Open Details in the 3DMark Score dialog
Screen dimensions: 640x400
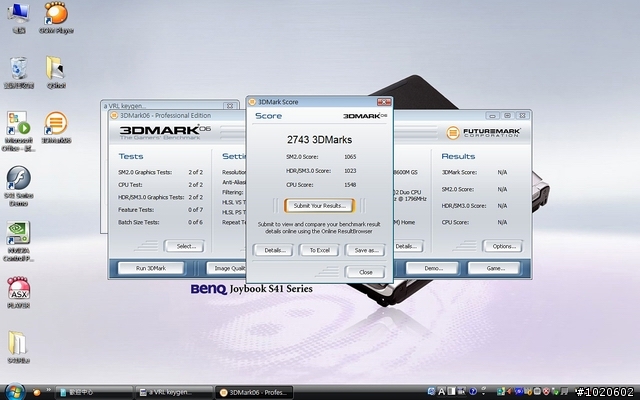[273, 250]
